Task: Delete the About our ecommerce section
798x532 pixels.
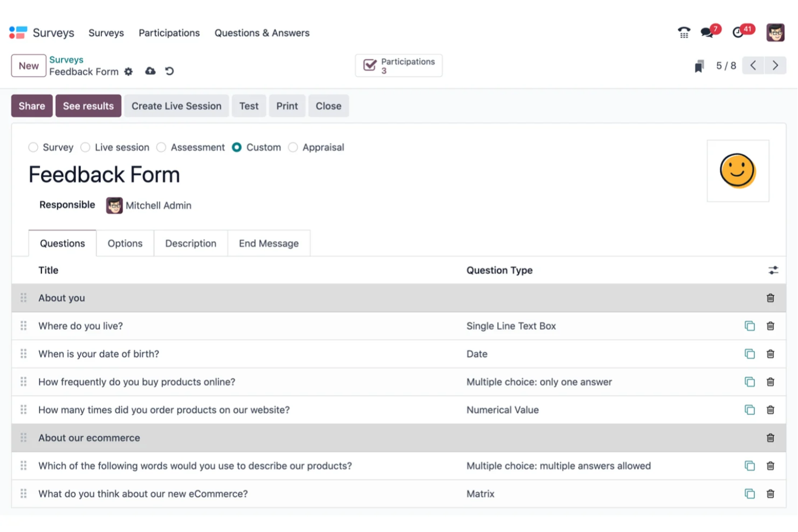Action: 771,438
